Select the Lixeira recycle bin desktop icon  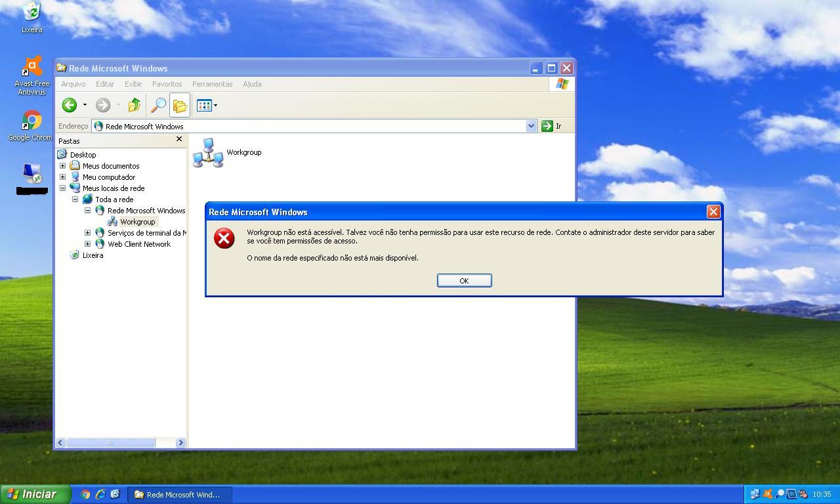pyautogui.click(x=31, y=18)
